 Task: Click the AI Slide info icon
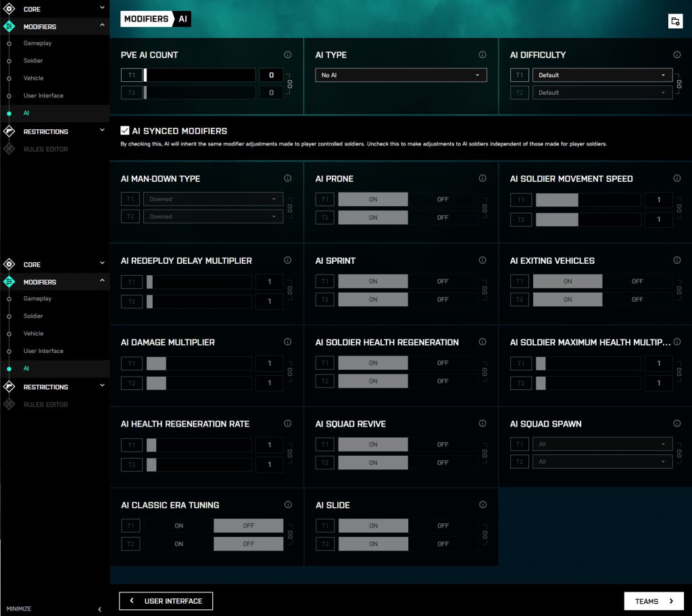pos(483,505)
